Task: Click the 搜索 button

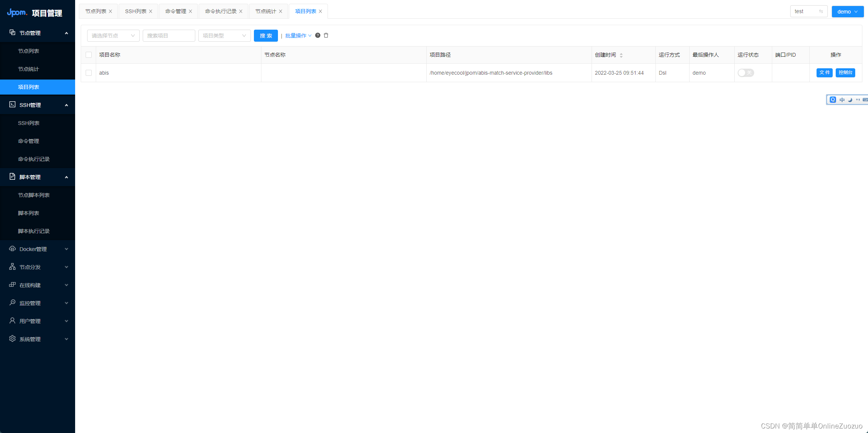Action: coord(266,36)
